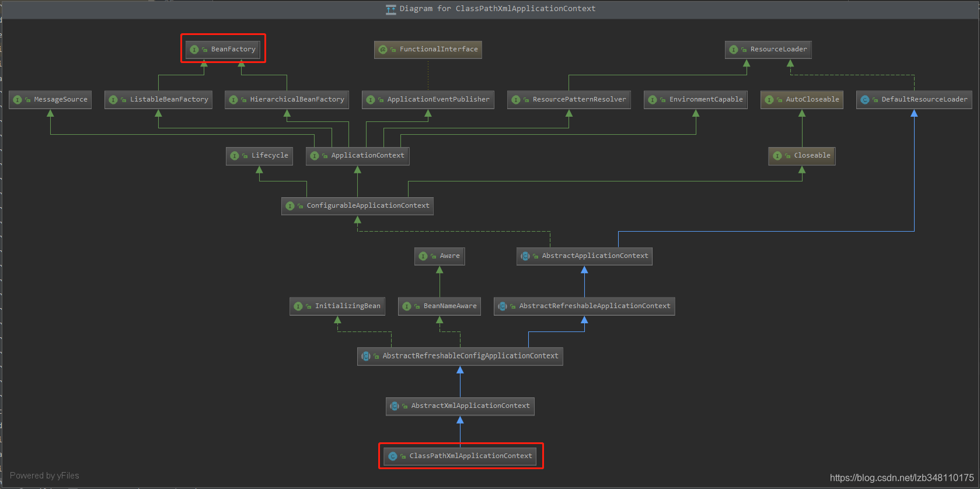The image size is (980, 489).
Task: Click the interface icon on ResourcePatternResolver
Action: (x=516, y=100)
